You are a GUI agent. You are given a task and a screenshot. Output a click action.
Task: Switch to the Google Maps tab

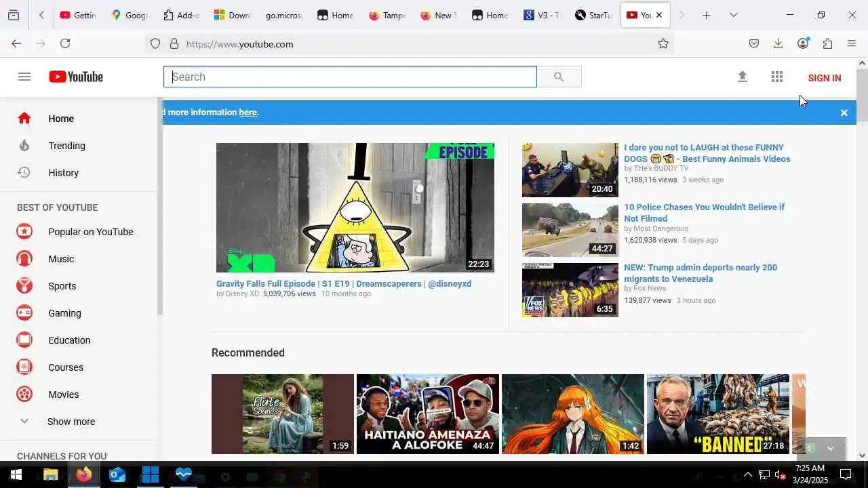pyautogui.click(x=129, y=15)
